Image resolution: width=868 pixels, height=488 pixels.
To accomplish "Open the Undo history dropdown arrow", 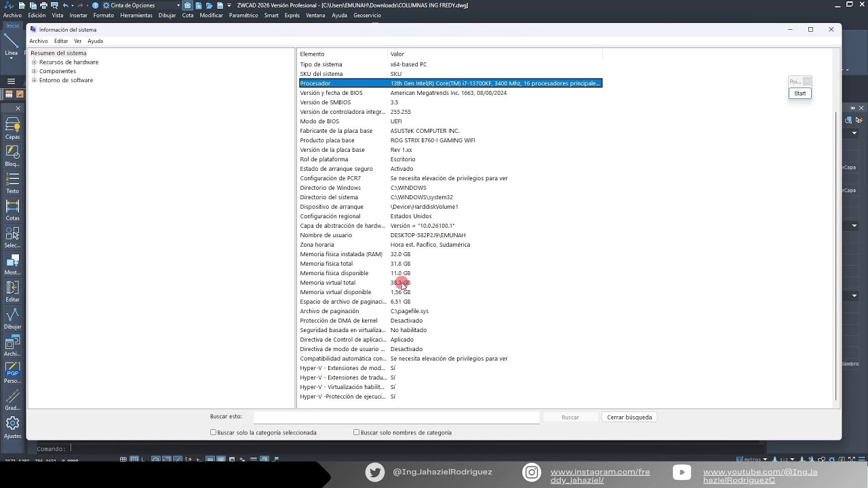I will point(72,5).
